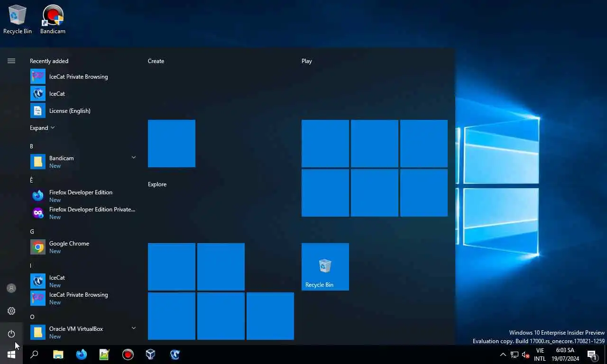Screen dimensions: 607x364
Task: Jump to letter B in app list
Action: 31,146
